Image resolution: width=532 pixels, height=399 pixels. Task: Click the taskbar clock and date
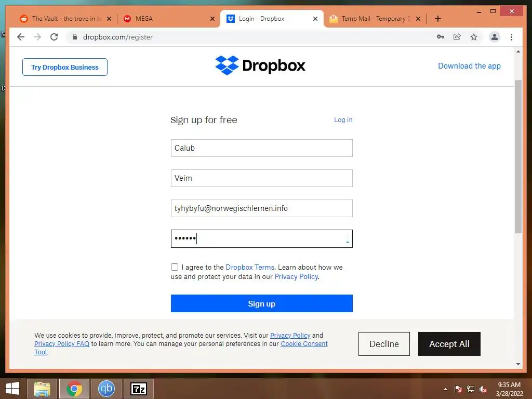pos(509,389)
